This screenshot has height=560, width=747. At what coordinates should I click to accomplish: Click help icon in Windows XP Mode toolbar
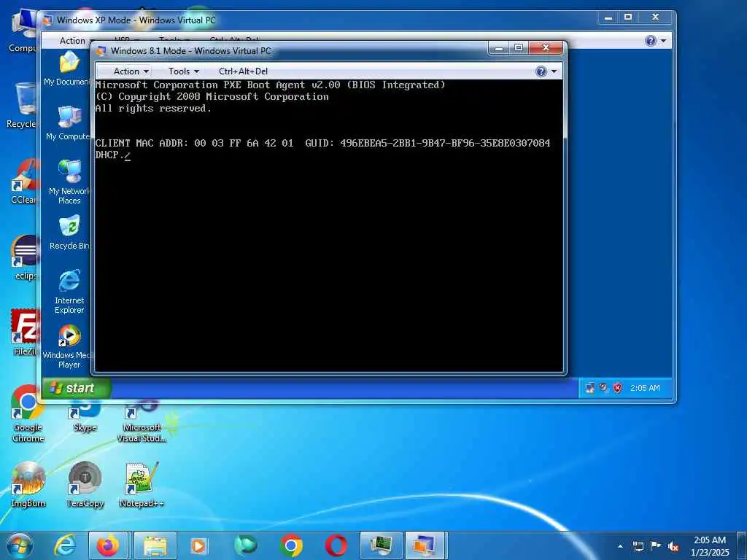tap(651, 41)
